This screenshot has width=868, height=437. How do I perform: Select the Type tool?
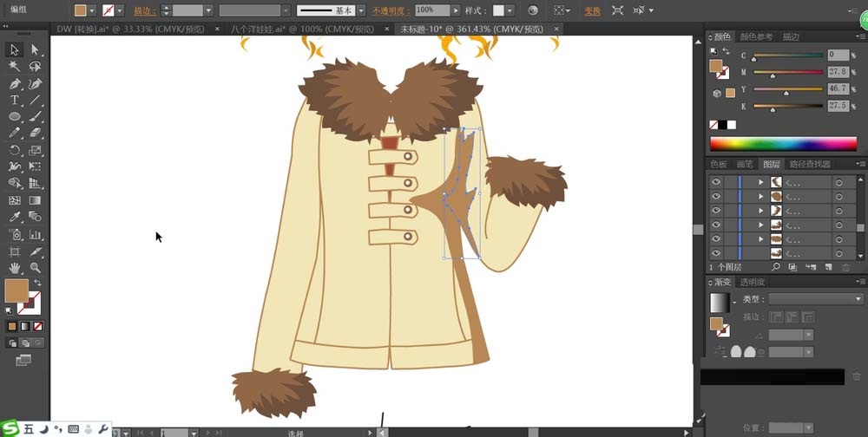click(x=15, y=101)
